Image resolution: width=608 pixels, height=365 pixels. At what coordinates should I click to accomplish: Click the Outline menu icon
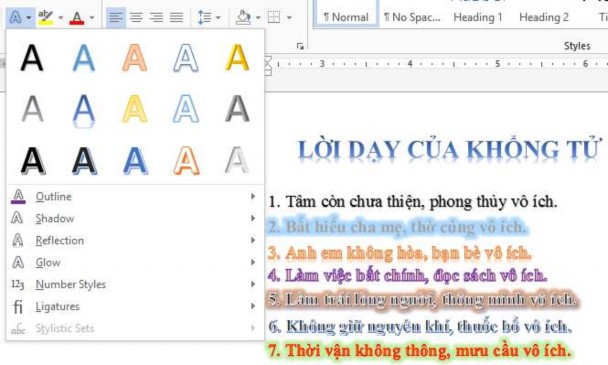[x=18, y=197]
